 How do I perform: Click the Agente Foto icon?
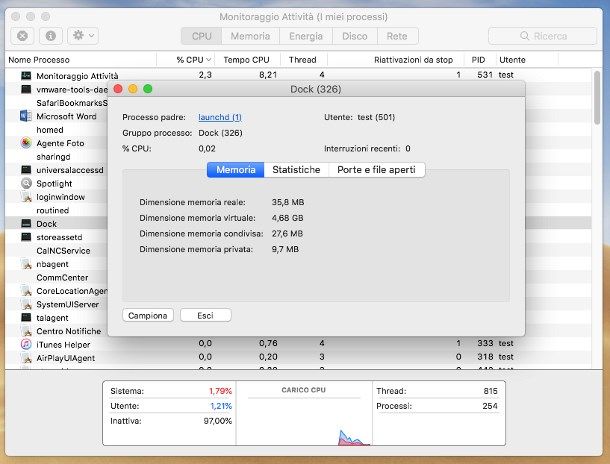26,143
